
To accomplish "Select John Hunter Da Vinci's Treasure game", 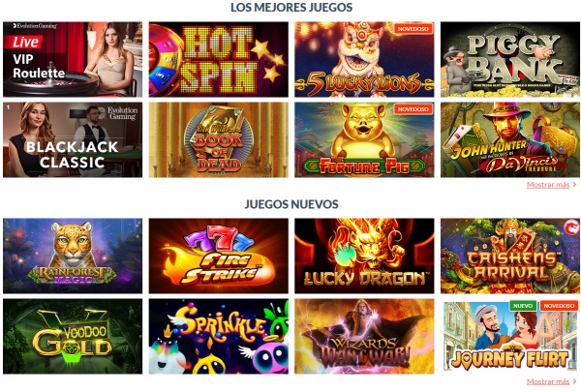I will pos(510,140).
